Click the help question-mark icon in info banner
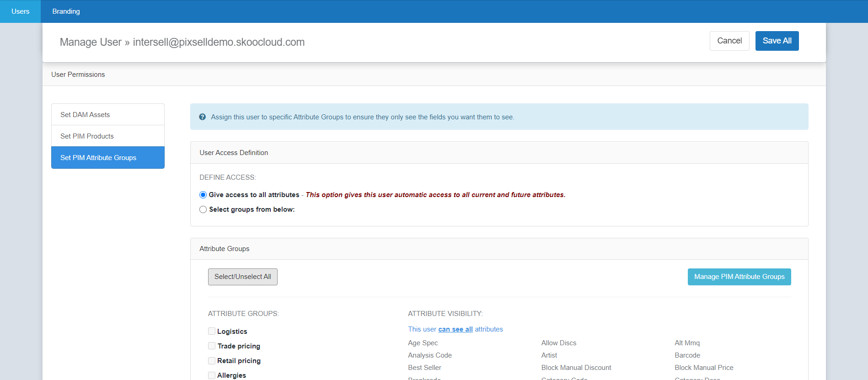 click(x=203, y=117)
